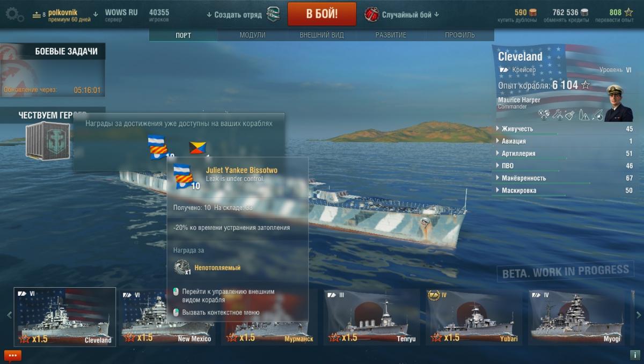Open the info icon in bottom corner

[x=634, y=355]
